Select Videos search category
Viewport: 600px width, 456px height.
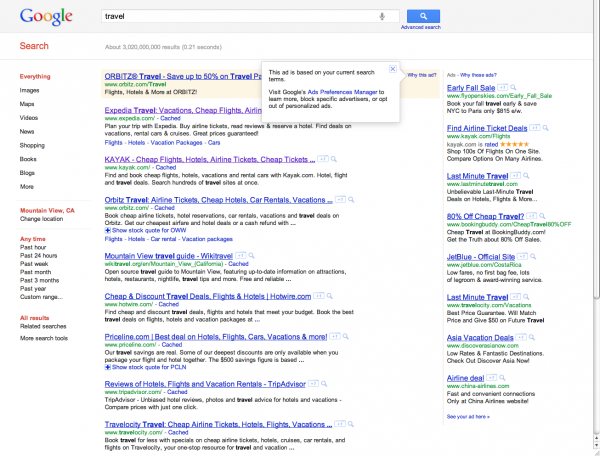point(30,118)
